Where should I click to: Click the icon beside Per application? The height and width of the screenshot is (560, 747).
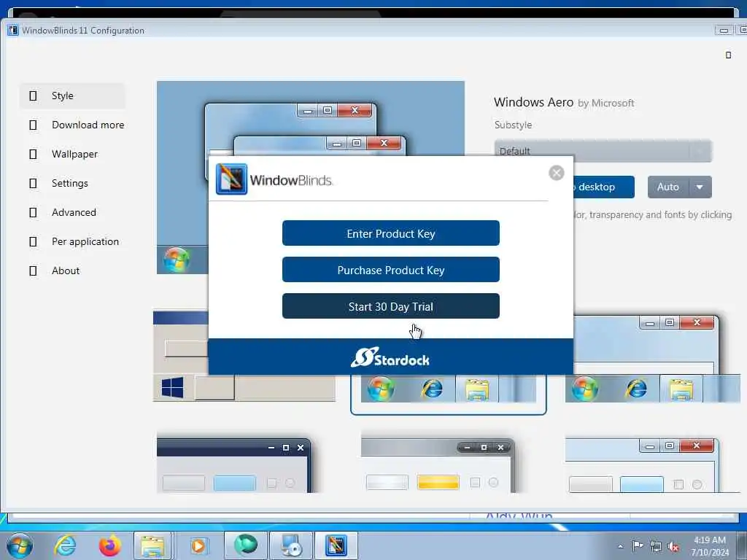(33, 241)
